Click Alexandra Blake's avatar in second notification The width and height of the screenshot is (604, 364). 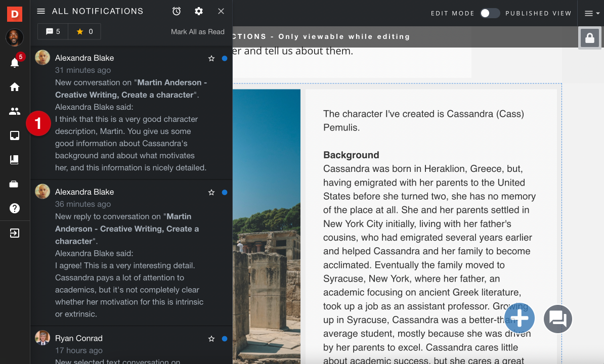tap(42, 191)
